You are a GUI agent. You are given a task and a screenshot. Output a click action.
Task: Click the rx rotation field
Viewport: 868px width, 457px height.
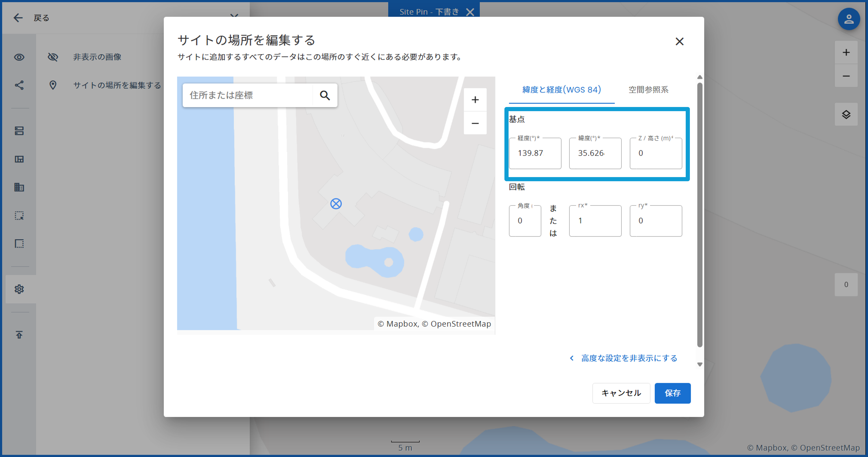click(x=595, y=221)
